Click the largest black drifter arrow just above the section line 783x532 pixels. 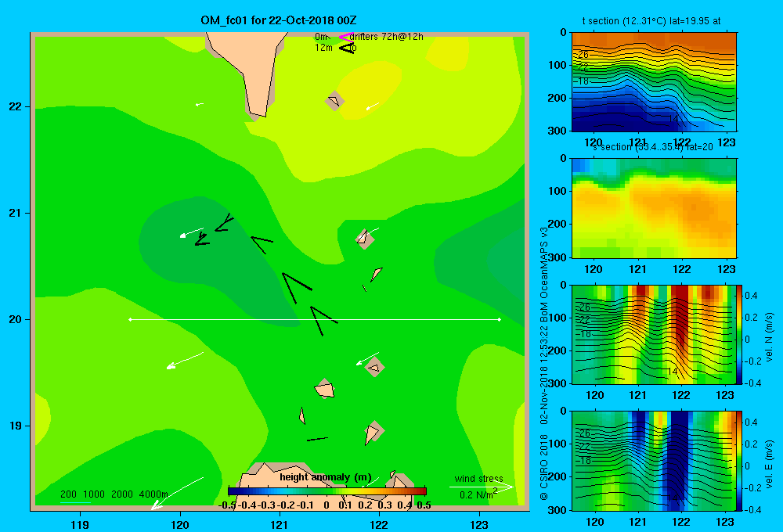(x=296, y=287)
